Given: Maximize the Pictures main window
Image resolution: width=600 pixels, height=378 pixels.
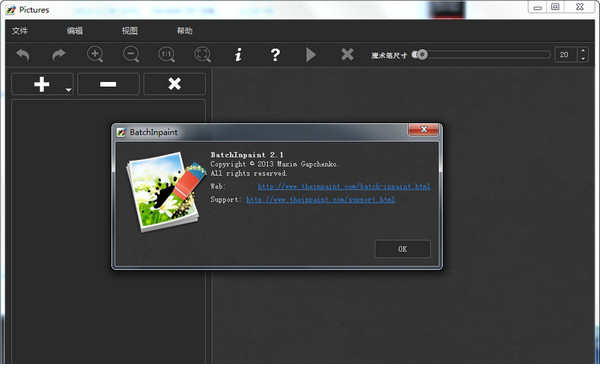Looking at the screenshot, I should click(555, 7).
